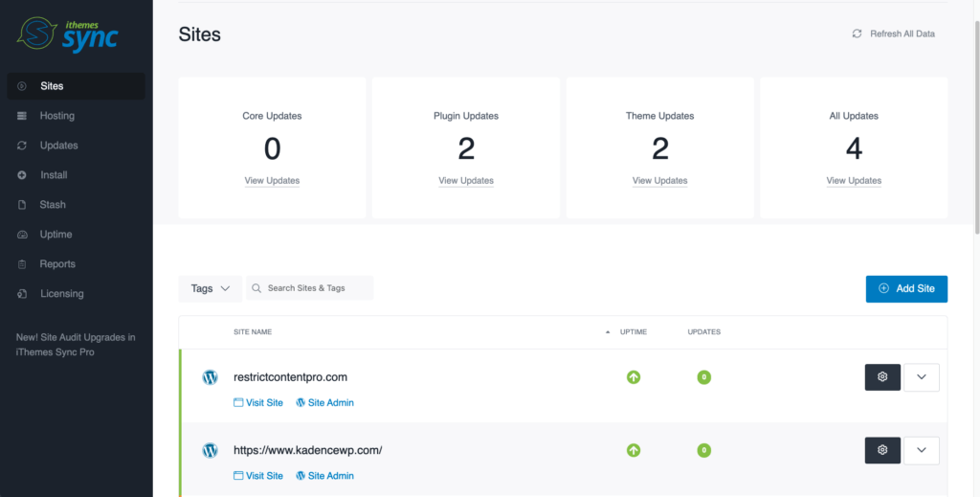Image resolution: width=980 pixels, height=497 pixels.
Task: Sort by the Uptime column header
Action: 634,332
